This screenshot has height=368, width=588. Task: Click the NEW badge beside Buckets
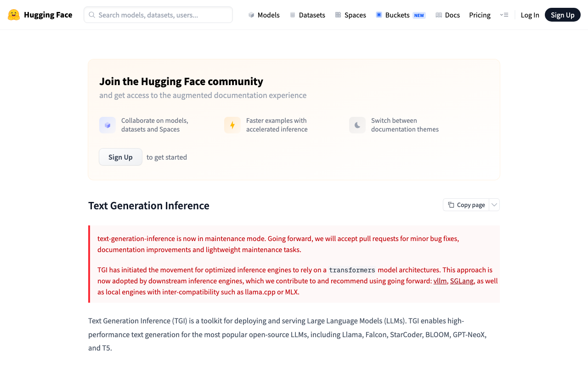(x=419, y=15)
